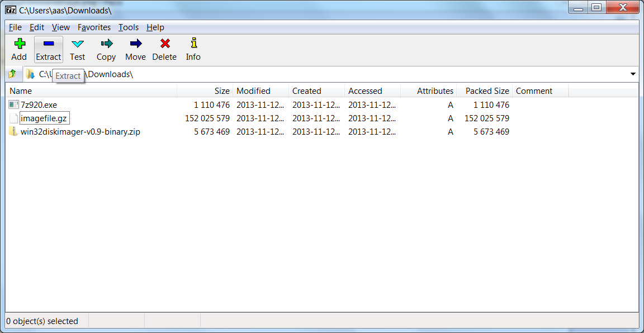Select win32diskimager-v0.9-binary.zip in list
Viewport: 644px width, 333px height.
(80, 132)
